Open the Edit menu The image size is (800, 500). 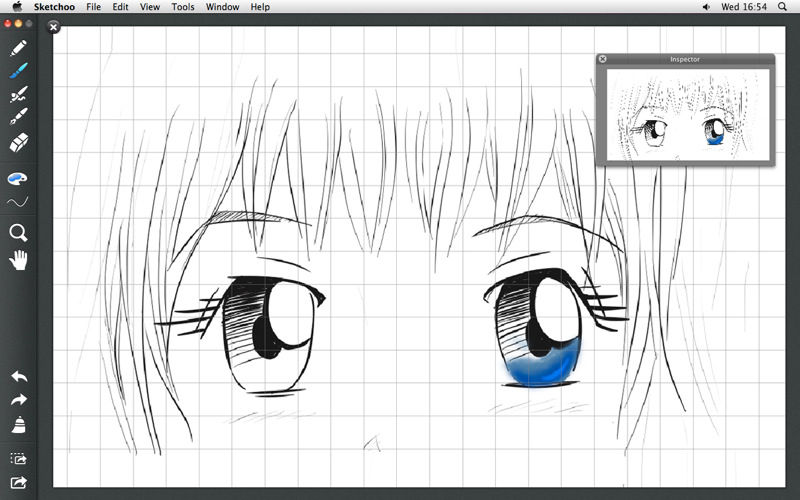[120, 7]
